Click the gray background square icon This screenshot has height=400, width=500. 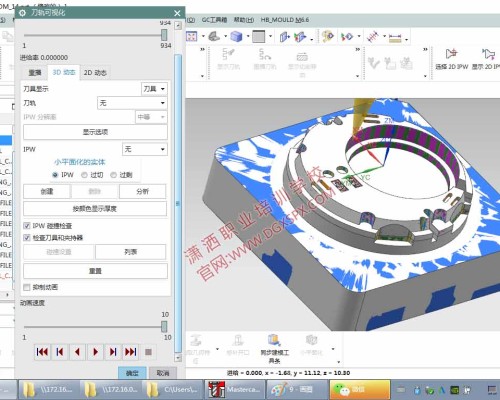[x=259, y=36]
